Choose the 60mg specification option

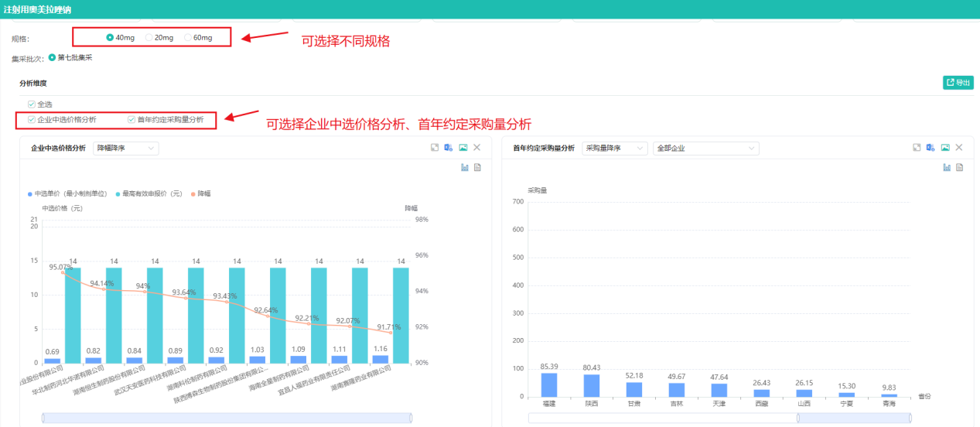pyautogui.click(x=188, y=37)
